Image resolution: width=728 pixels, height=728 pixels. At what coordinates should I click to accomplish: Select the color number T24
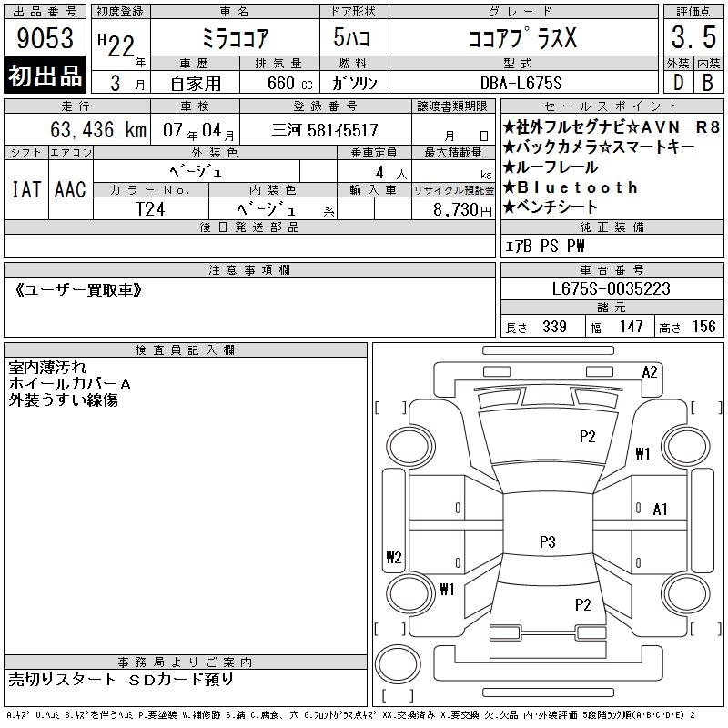click(151, 209)
